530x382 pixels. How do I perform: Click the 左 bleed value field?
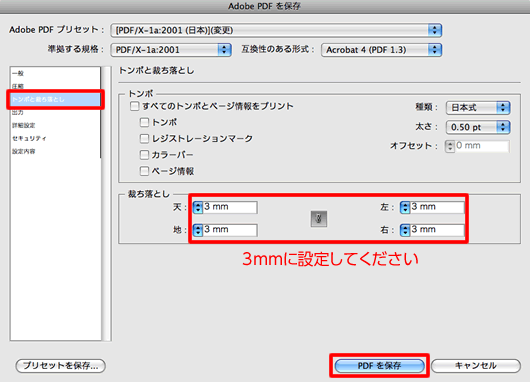click(437, 207)
